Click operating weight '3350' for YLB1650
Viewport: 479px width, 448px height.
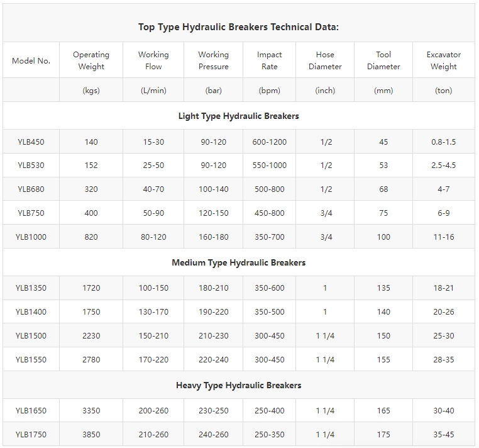point(91,410)
